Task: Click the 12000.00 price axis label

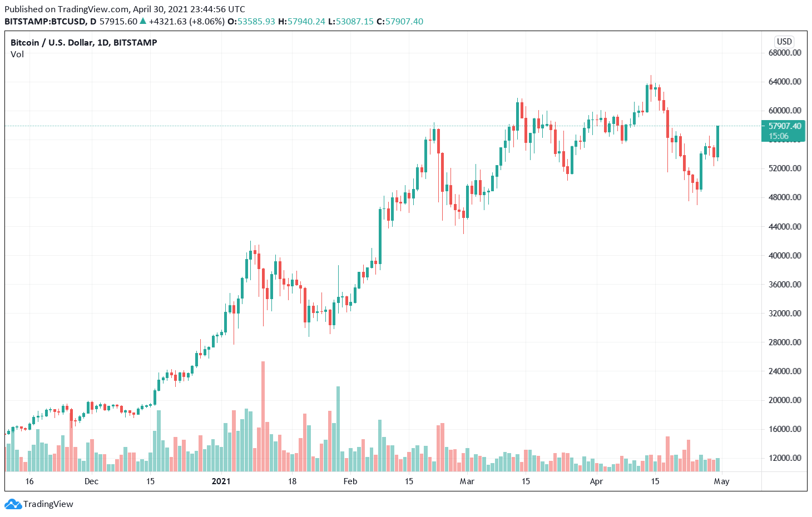Action: click(785, 458)
